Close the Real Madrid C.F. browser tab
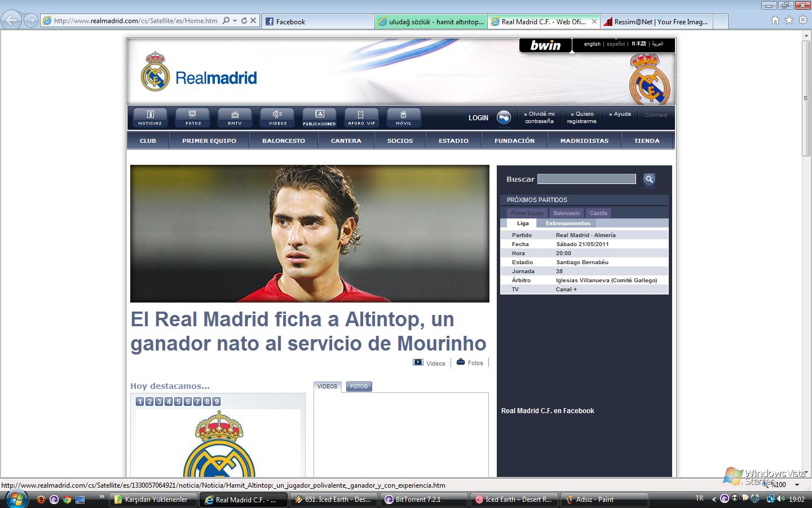Screen dimensions: 812x508 [594, 21]
